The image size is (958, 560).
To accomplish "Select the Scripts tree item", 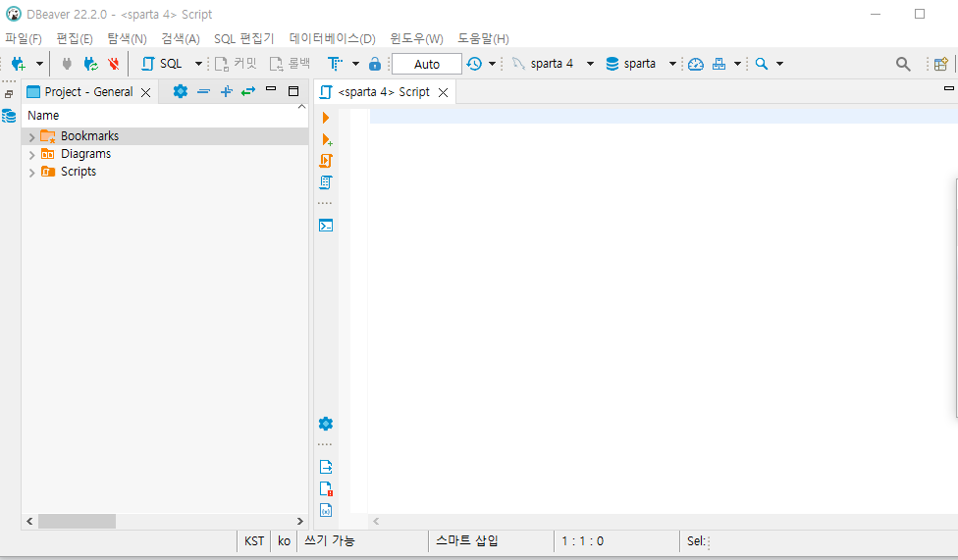I will (x=79, y=171).
